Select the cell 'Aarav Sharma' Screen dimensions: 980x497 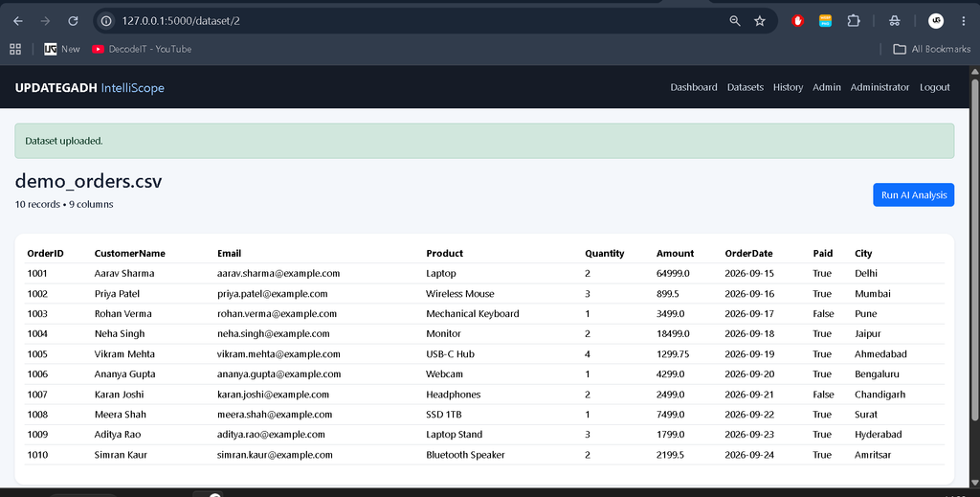[124, 273]
